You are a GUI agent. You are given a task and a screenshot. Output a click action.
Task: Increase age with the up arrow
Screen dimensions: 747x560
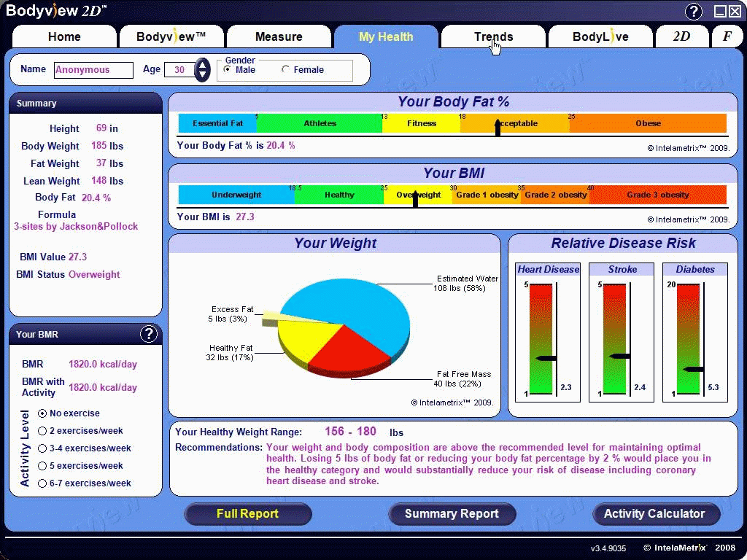coord(203,65)
